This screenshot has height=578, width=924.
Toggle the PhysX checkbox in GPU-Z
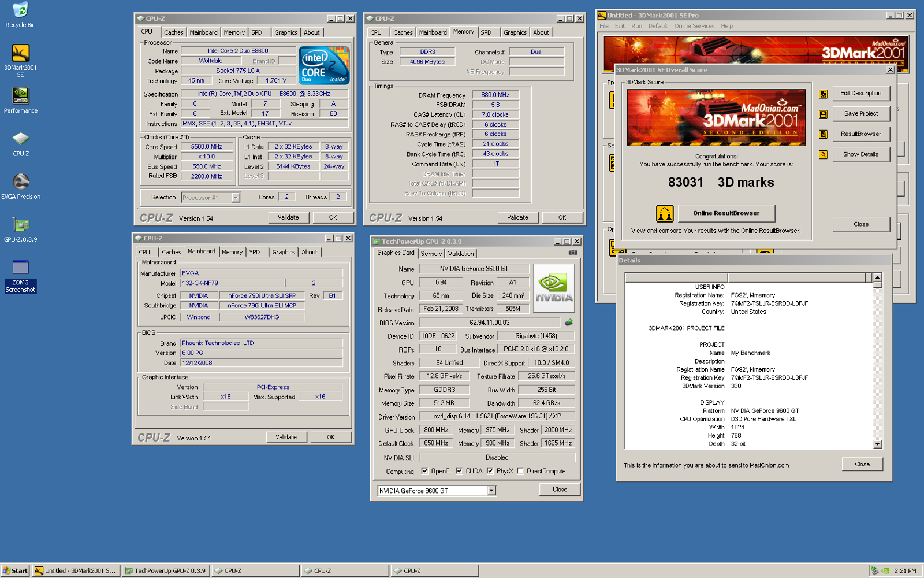(490, 471)
